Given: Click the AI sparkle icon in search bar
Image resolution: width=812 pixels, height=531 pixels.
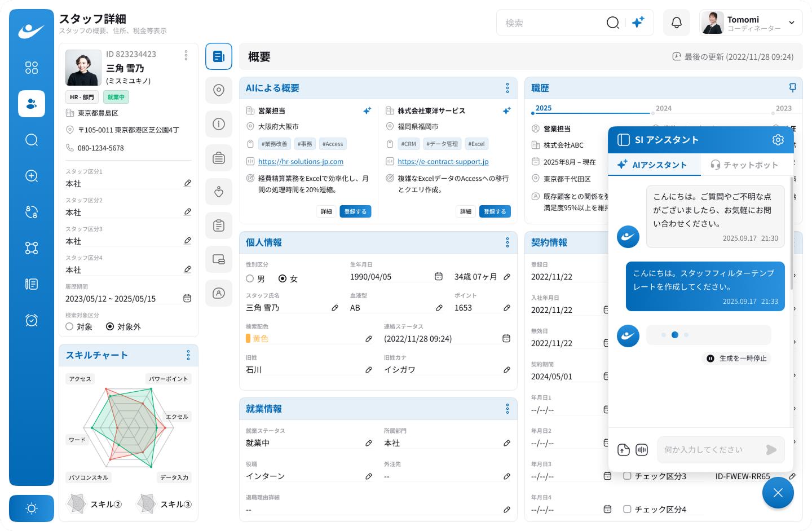Looking at the screenshot, I should pyautogui.click(x=638, y=23).
